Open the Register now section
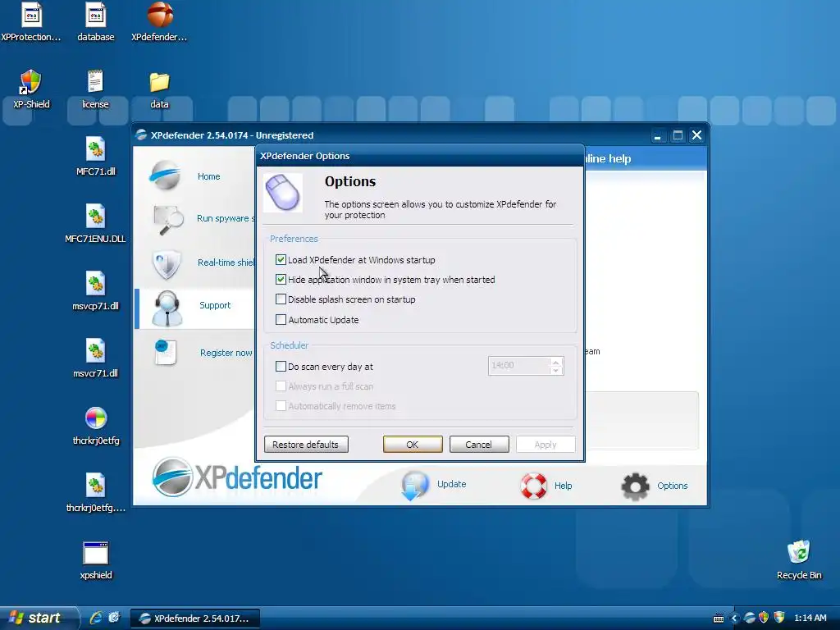The width and height of the screenshot is (840, 630). tap(226, 353)
